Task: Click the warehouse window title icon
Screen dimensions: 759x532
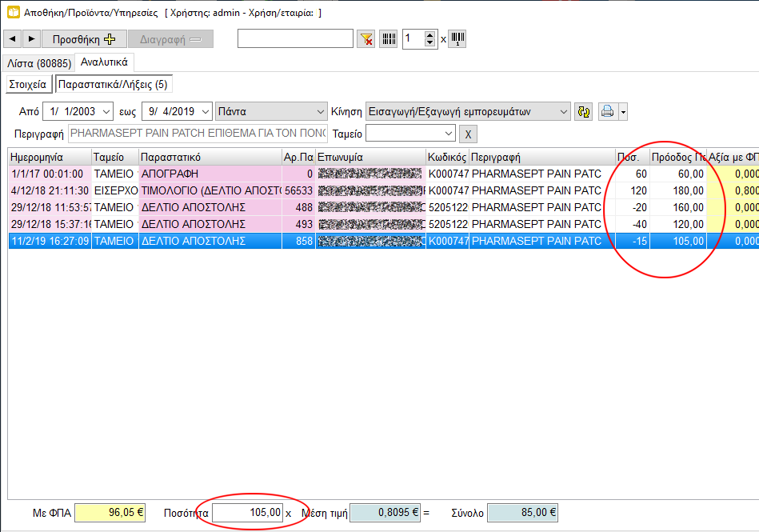Action: pyautogui.click(x=14, y=12)
